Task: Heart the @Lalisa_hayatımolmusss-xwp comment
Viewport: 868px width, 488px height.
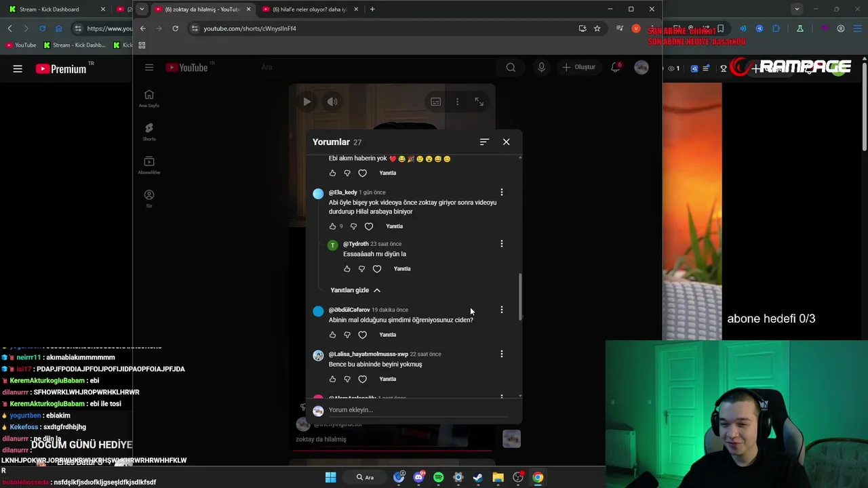Action: click(x=362, y=379)
